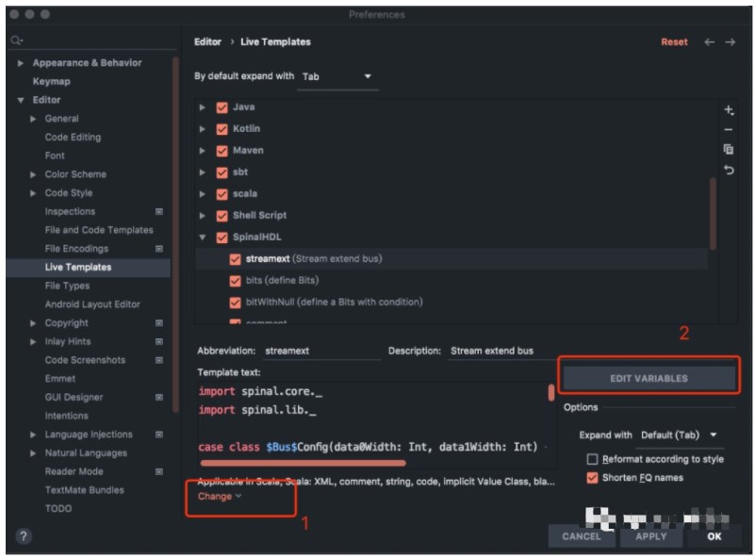Viewport: 756px width, 558px height.
Task: Go back with the left arrow
Action: click(709, 42)
